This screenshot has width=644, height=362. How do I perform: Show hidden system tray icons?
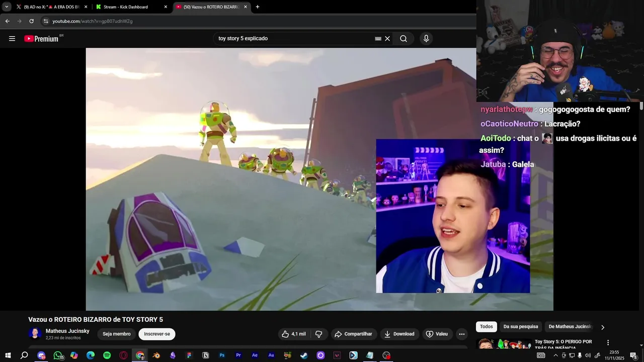coord(555,355)
